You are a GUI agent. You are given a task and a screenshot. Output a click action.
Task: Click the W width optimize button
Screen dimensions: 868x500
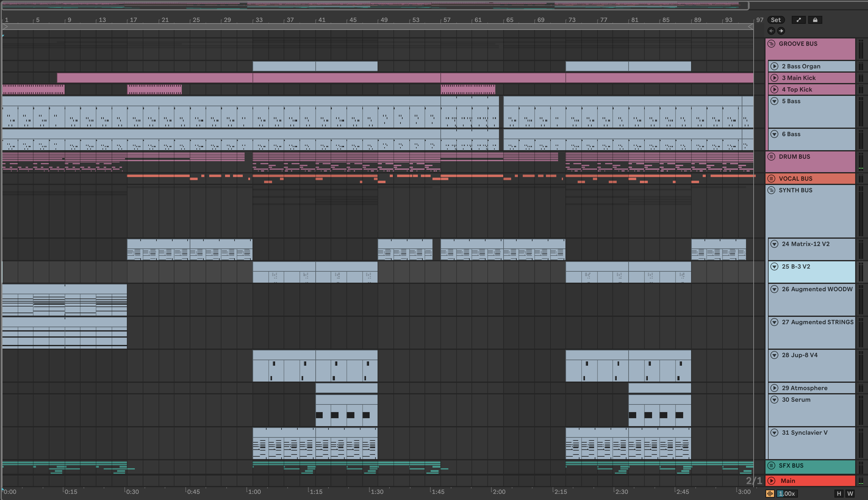[x=850, y=494]
